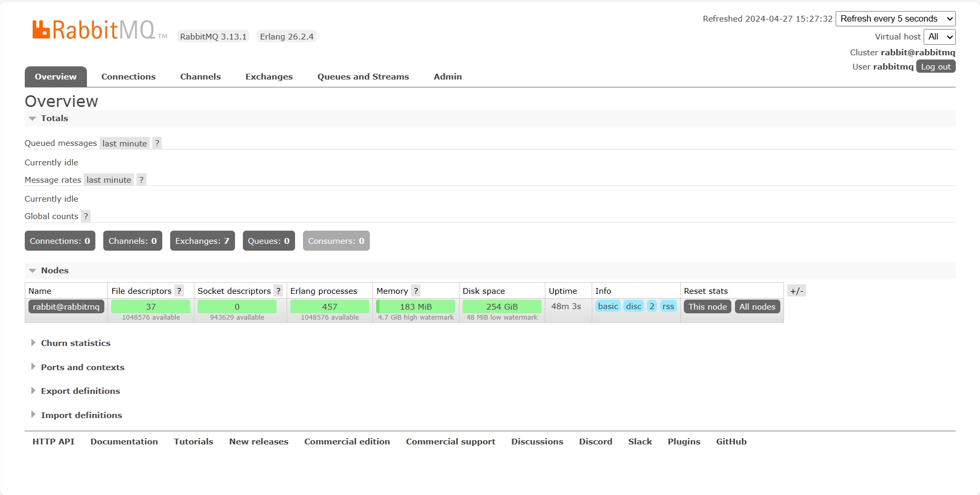The image size is (980, 495).
Task: Switch to the Exchanges tab
Action: 269,77
